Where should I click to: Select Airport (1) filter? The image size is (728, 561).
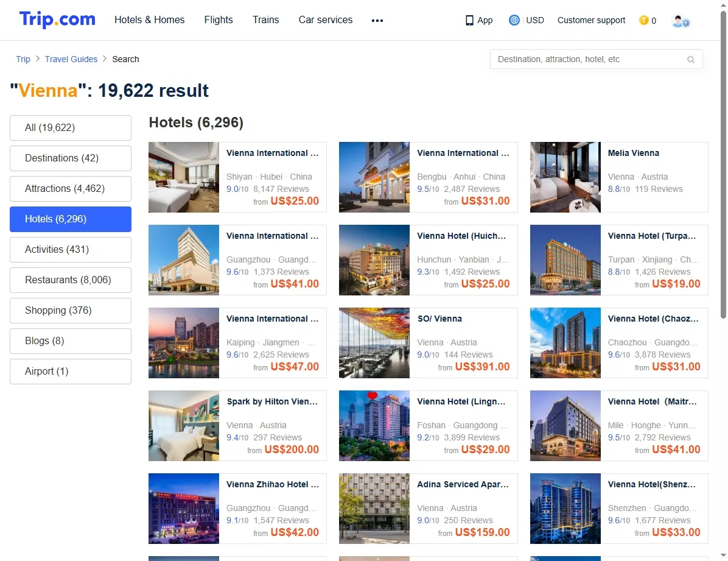point(71,372)
